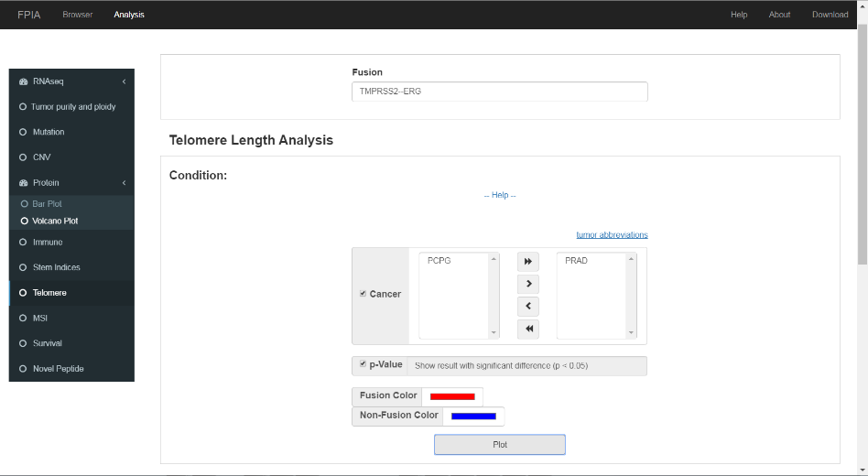This screenshot has height=476, width=868.
Task: Open the Fusion TMPRSS2--ERG selector
Action: point(499,92)
